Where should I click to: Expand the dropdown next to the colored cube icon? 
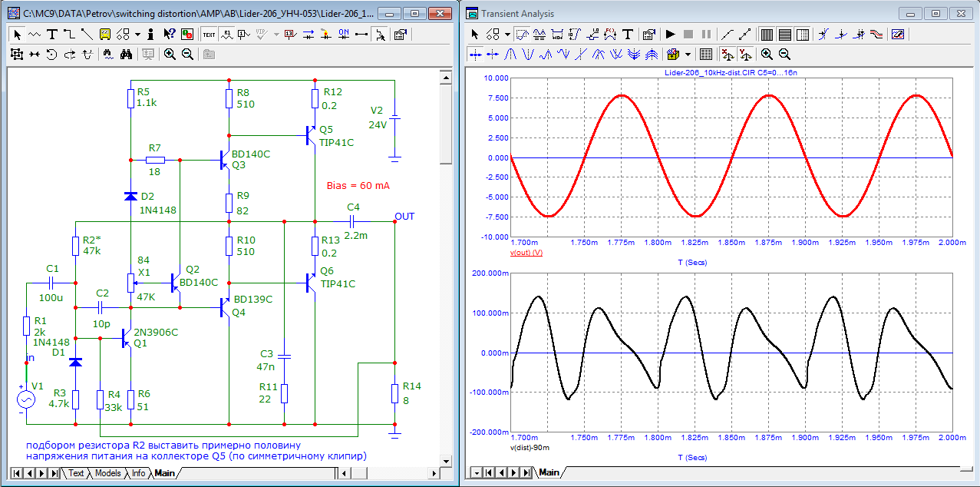tap(688, 54)
